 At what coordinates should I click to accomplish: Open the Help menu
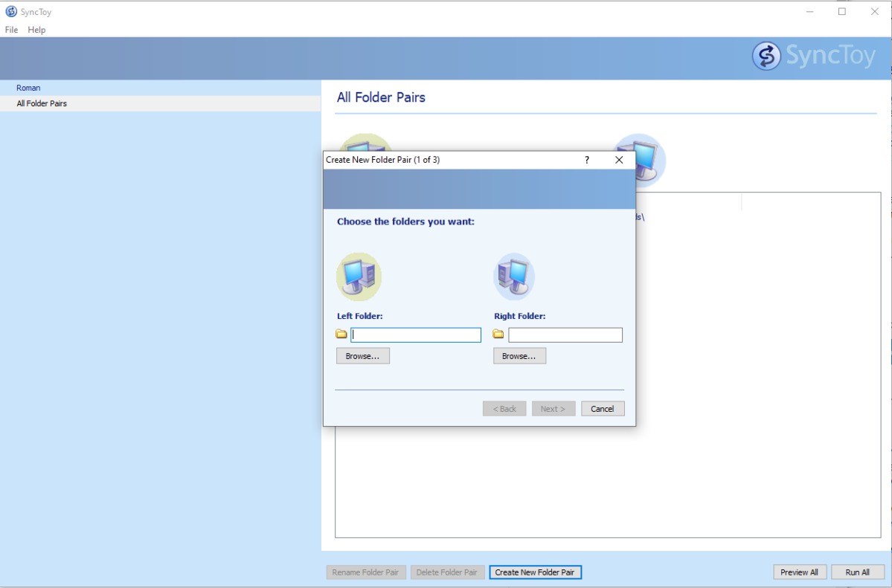point(36,30)
